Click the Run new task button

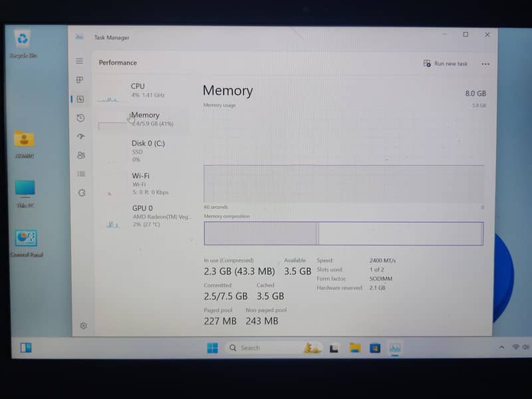tap(446, 64)
